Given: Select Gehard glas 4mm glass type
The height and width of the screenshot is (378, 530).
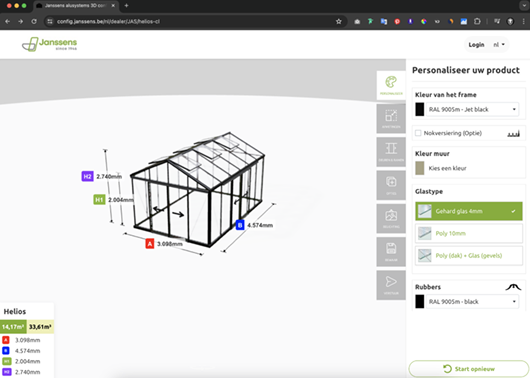Looking at the screenshot, I should 468,211.
